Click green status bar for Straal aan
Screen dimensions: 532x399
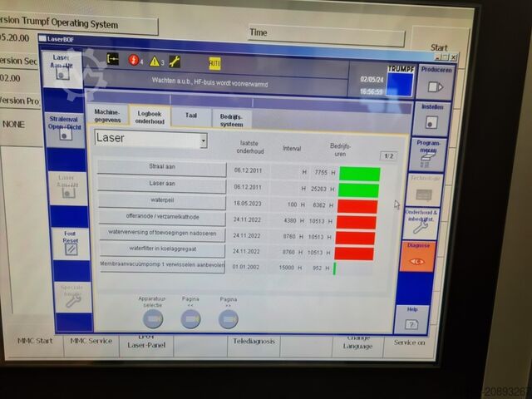(x=359, y=174)
